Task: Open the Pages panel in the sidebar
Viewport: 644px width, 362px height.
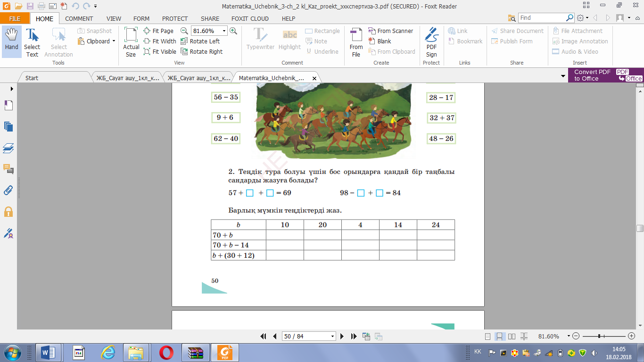Action: click(8, 105)
